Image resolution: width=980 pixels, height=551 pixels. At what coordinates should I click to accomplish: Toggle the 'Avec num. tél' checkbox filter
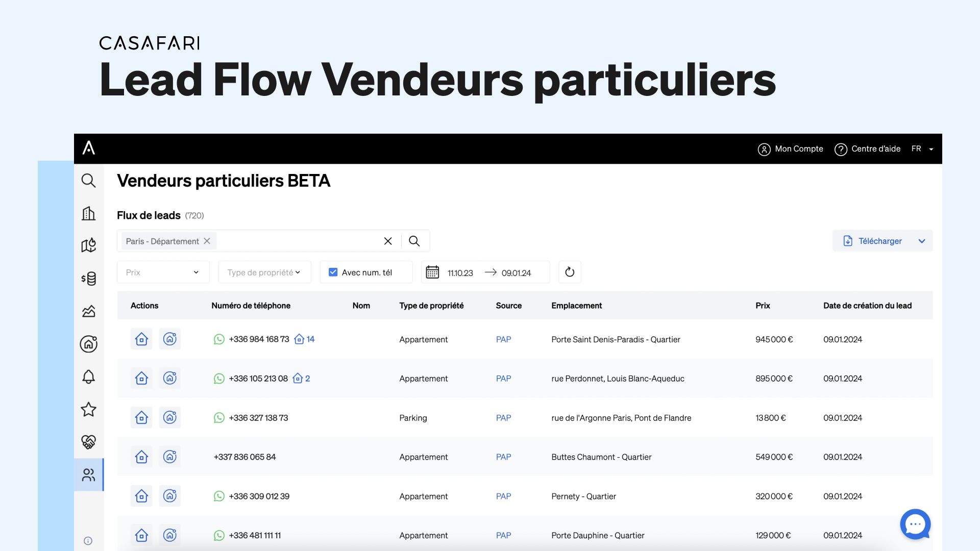tap(332, 272)
